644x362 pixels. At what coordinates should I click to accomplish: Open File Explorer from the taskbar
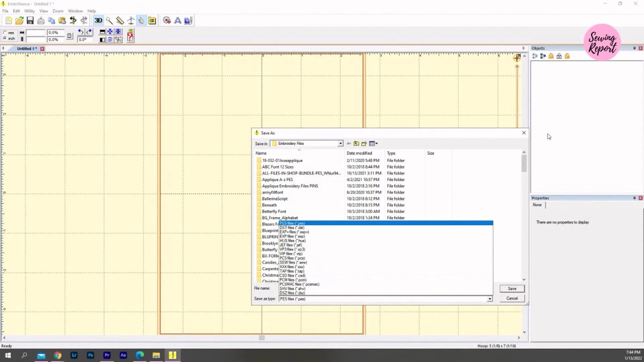click(x=156, y=355)
